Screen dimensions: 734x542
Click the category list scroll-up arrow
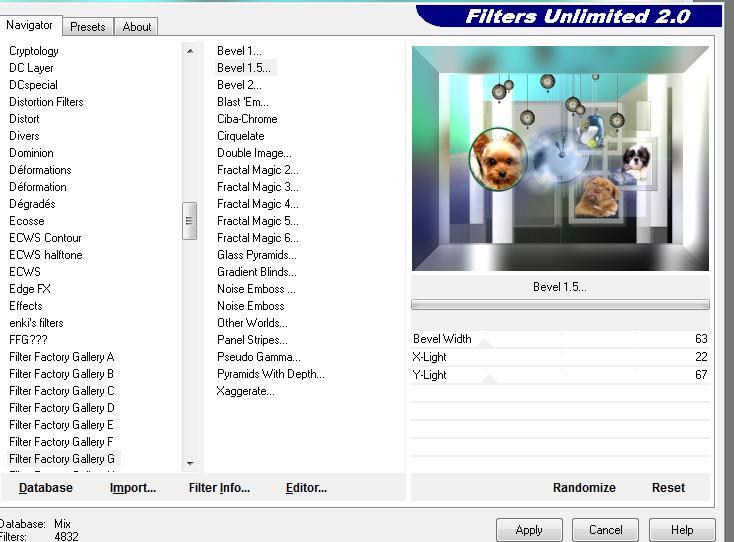(x=190, y=51)
